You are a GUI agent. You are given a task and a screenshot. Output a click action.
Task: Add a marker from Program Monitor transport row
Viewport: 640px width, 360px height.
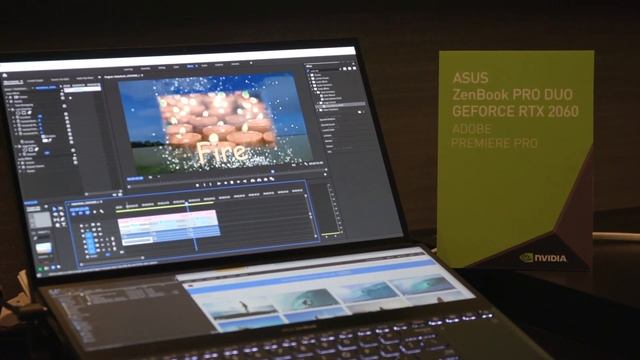[x=198, y=185]
